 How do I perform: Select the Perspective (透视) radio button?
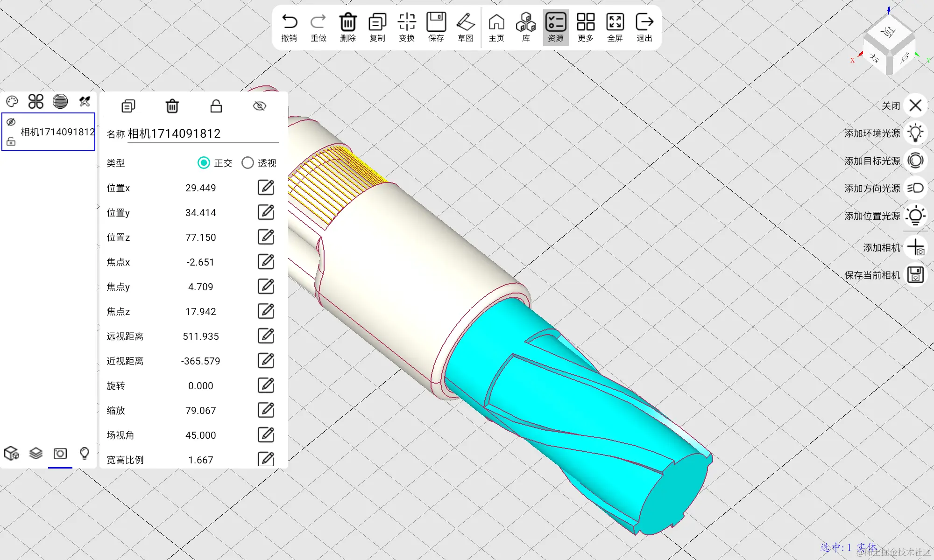click(x=248, y=163)
